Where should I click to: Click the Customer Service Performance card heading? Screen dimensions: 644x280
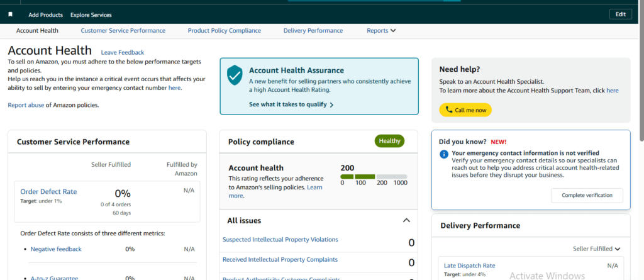coord(73,142)
